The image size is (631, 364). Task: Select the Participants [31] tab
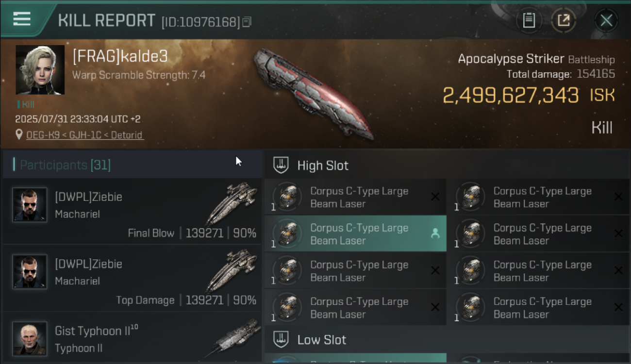(x=66, y=165)
